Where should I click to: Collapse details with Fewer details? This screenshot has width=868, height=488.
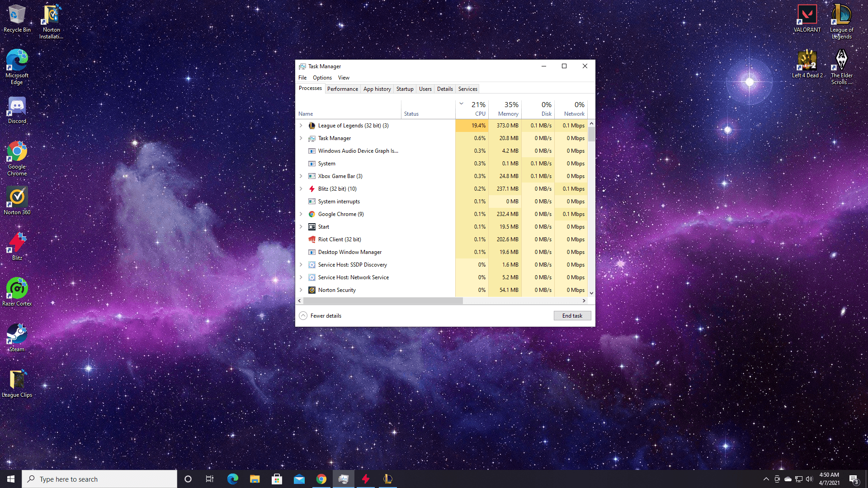tap(320, 316)
